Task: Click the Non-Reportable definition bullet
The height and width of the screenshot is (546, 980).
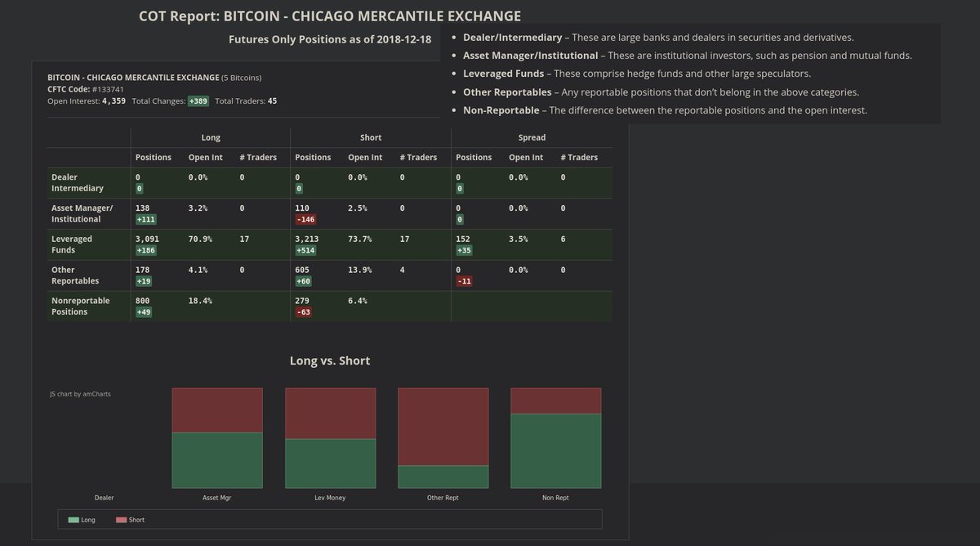Action: point(665,110)
